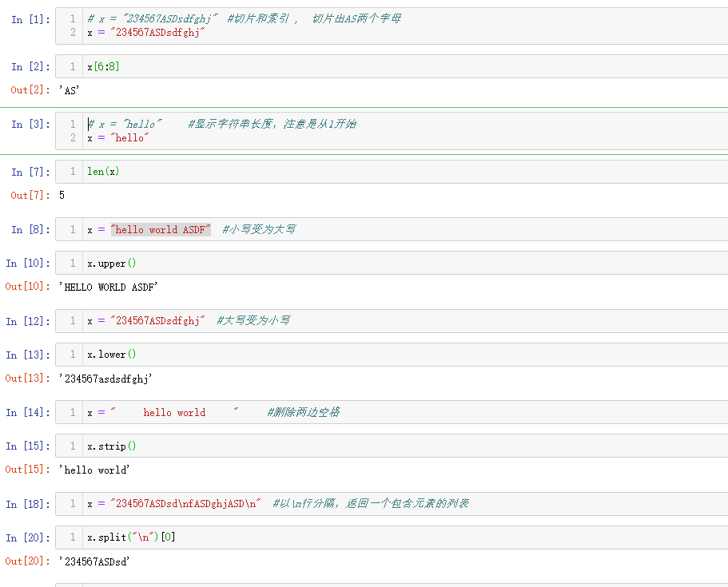Click the Out[2] output 'AS'
The height and width of the screenshot is (587, 728).
click(70, 91)
